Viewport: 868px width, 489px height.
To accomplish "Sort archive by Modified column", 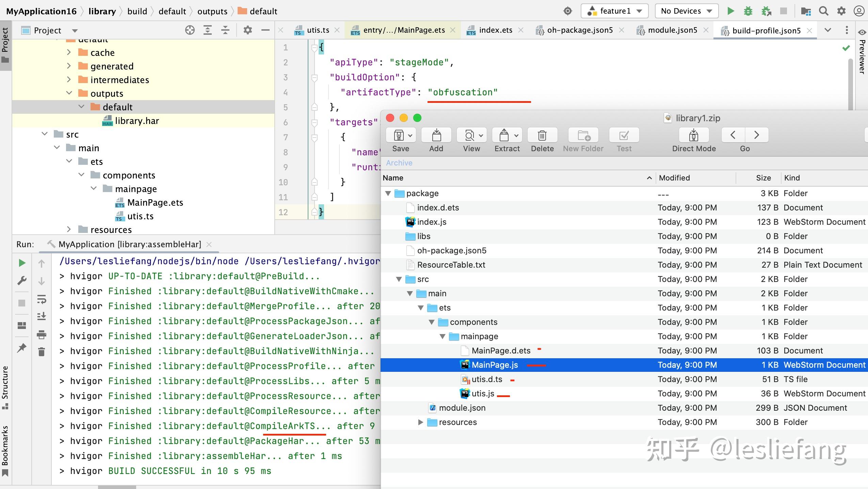I will click(x=695, y=178).
